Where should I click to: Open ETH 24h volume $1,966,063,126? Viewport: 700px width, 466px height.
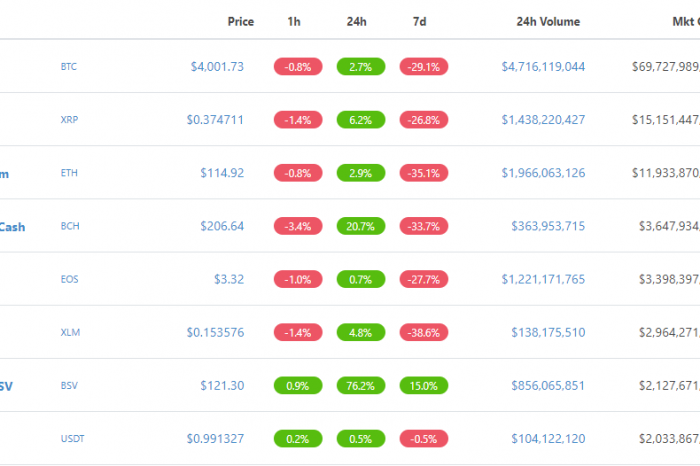(x=543, y=173)
